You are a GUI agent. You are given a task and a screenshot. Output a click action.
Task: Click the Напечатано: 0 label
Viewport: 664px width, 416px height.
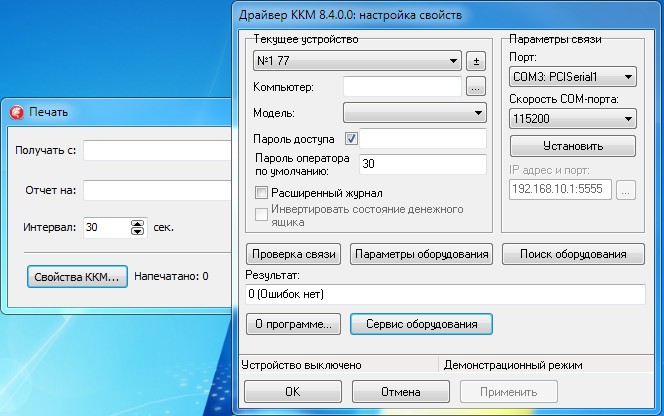coord(171,277)
